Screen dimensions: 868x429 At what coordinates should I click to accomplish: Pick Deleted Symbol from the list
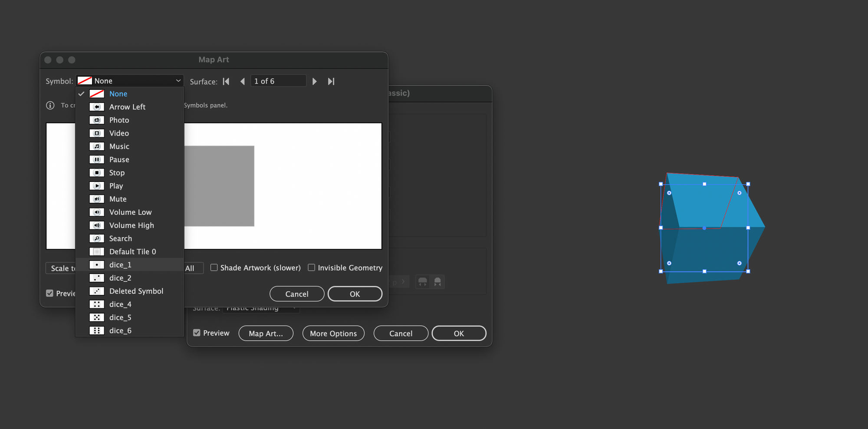pyautogui.click(x=130, y=291)
